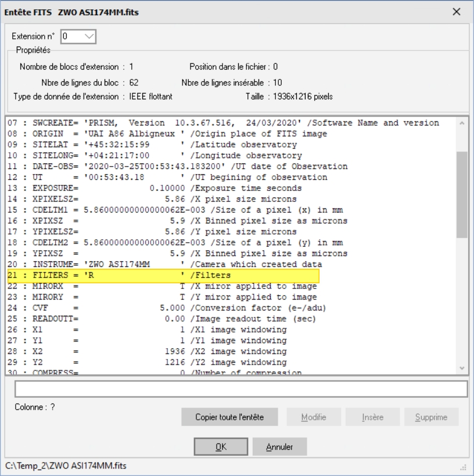Close the Entête FITS dialog window
Image resolution: width=474 pixels, height=476 pixels.
[457, 12]
